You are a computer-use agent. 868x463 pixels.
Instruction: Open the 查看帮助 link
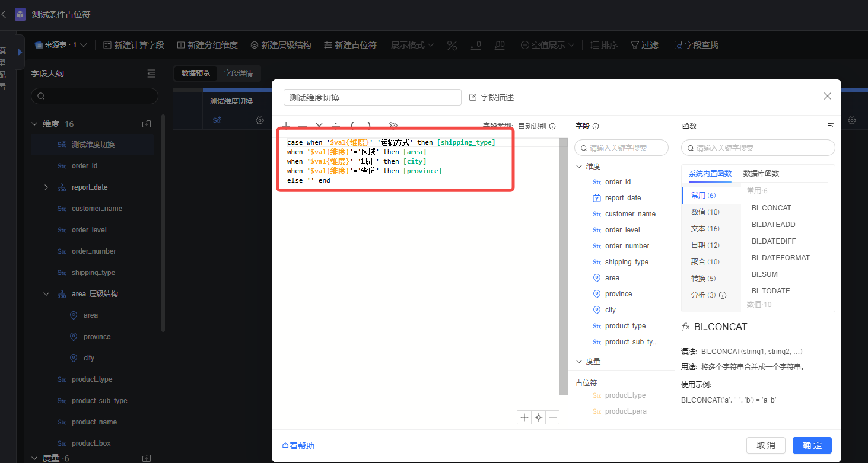tap(297, 446)
